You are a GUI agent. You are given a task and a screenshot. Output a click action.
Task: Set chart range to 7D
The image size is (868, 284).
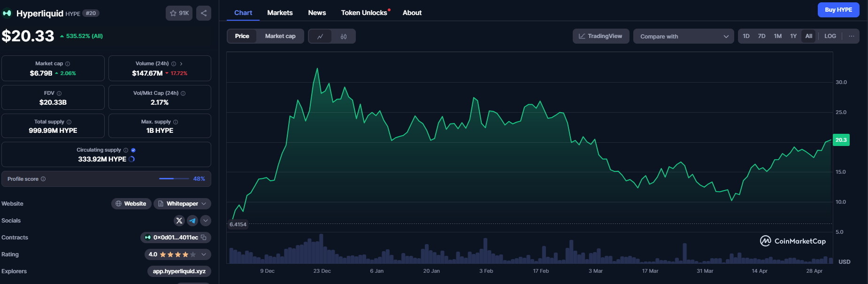(762, 36)
